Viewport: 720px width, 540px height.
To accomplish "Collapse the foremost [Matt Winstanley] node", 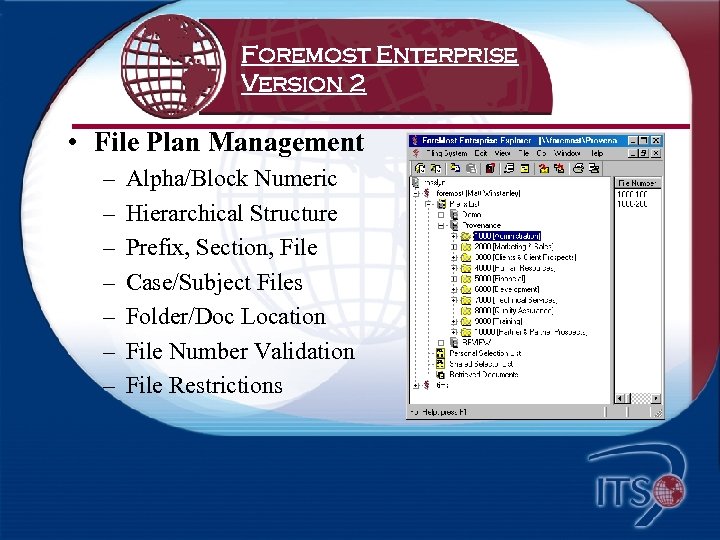I will (416, 193).
